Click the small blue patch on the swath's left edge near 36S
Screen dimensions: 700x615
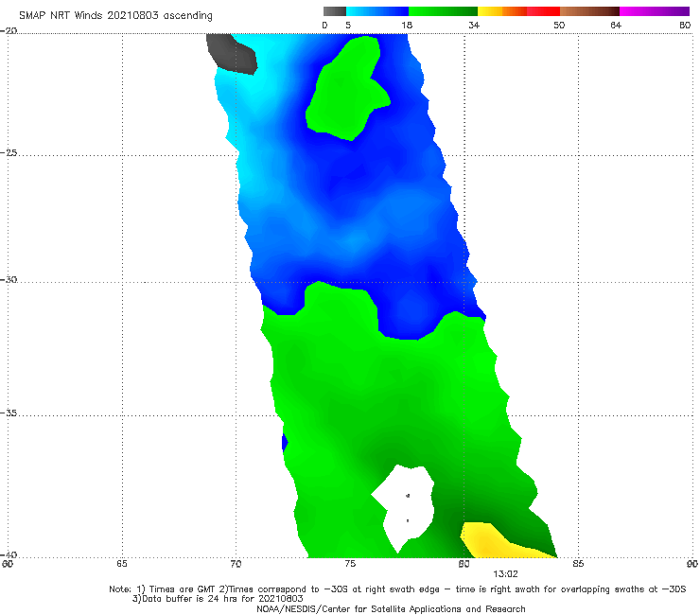pos(285,442)
